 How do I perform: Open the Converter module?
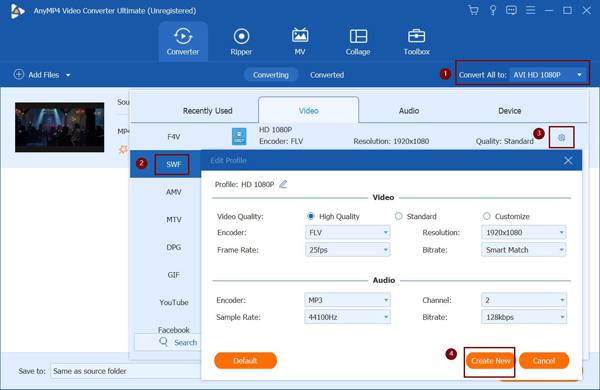tap(183, 41)
